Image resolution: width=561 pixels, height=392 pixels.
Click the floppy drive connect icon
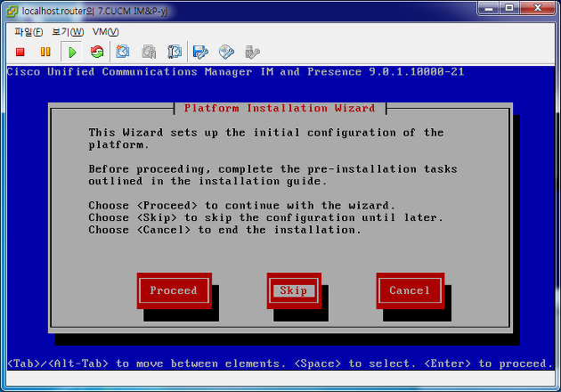(x=200, y=53)
